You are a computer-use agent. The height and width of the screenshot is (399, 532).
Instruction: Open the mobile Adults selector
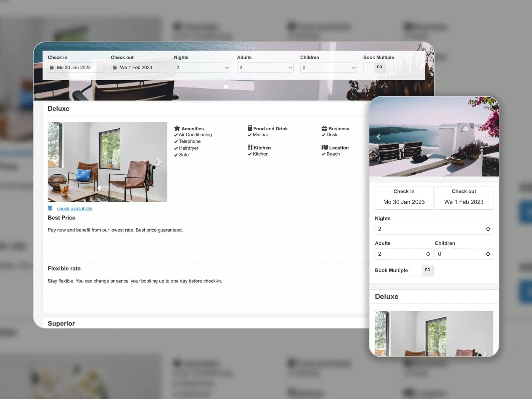[404, 254]
